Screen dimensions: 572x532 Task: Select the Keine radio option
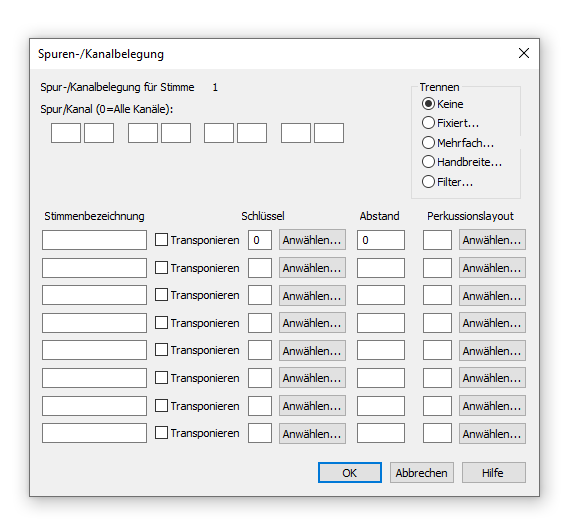[442, 104]
